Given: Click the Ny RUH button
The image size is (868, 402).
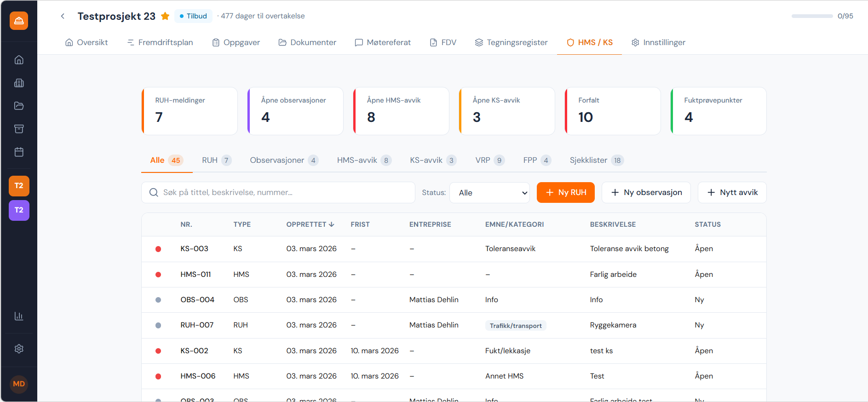Looking at the screenshot, I should tap(565, 192).
